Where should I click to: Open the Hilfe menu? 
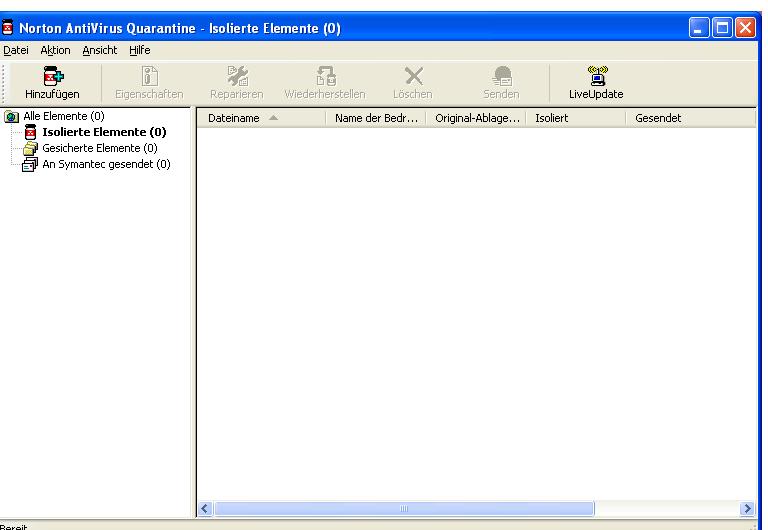click(x=140, y=50)
